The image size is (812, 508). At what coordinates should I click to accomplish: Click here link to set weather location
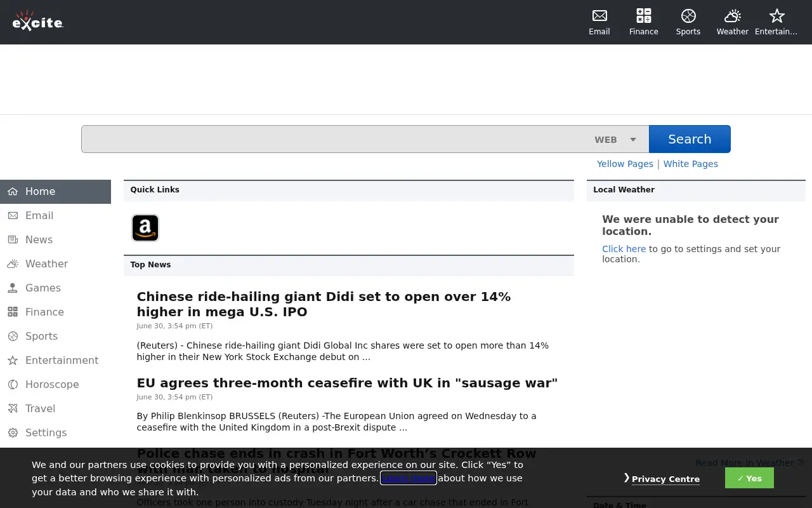(624, 249)
